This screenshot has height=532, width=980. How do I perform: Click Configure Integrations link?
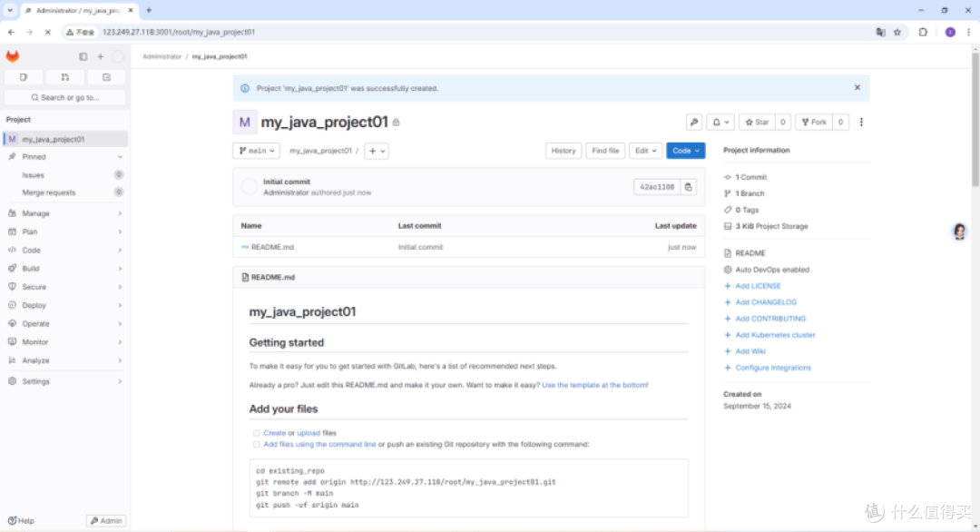773,368
